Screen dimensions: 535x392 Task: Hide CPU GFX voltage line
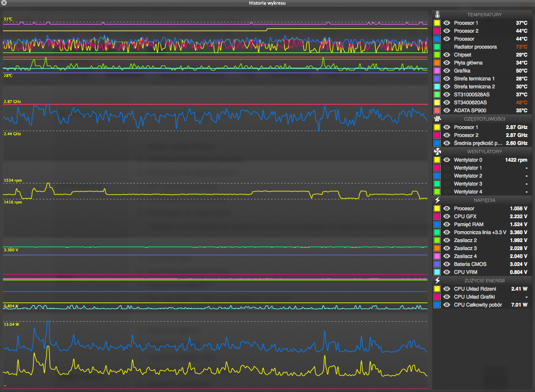447,217
